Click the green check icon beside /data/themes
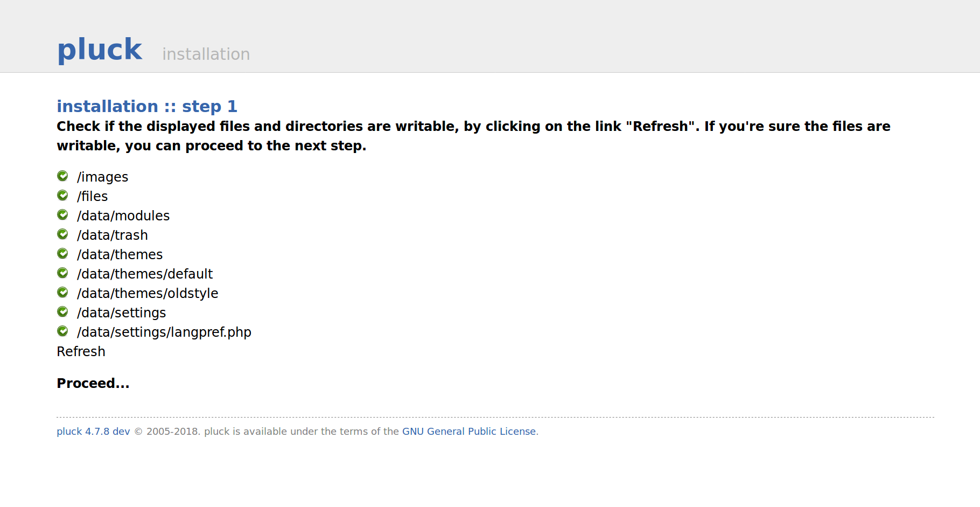Screen dimensions: 980x507 coord(62,254)
